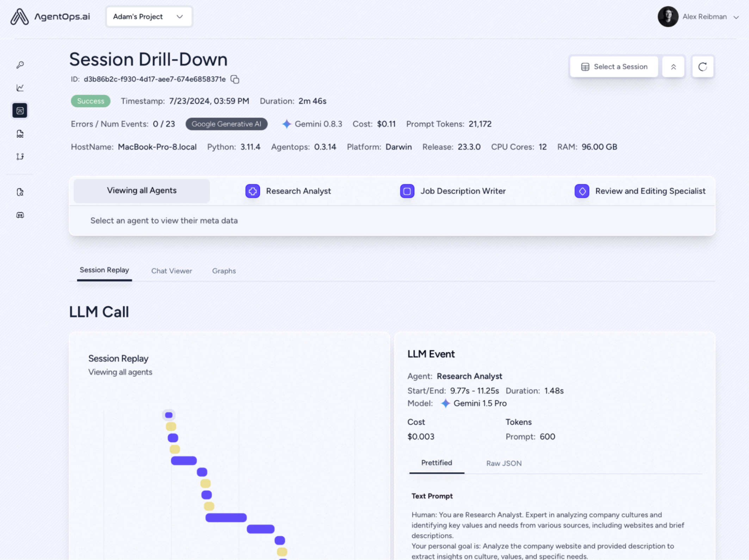Open the Graphs tab

coord(224,270)
